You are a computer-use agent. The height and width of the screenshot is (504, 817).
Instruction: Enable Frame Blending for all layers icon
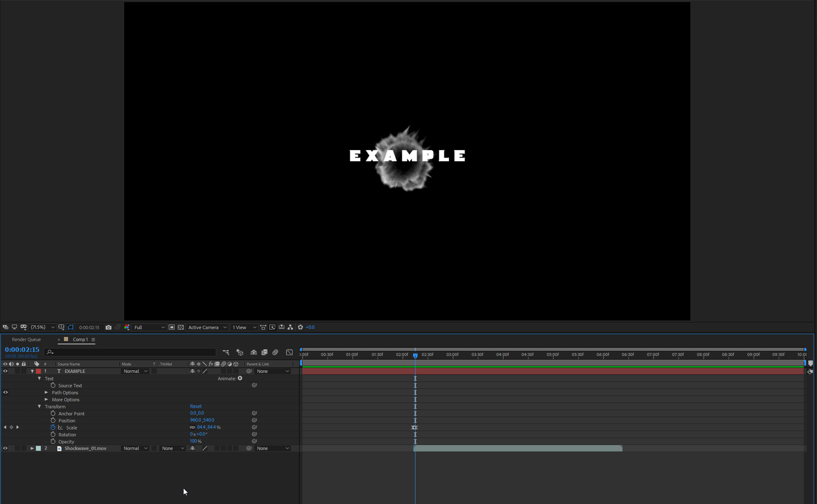coord(264,353)
